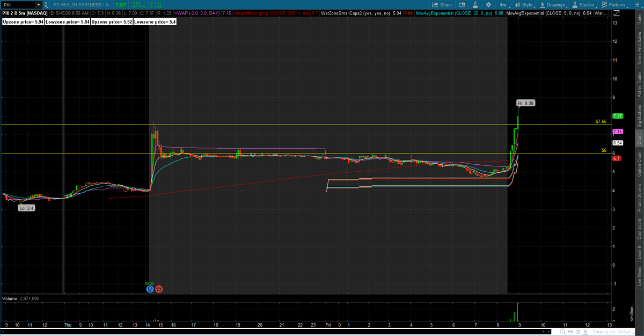Image resolution: width=644 pixels, height=336 pixels.
Task: Click the MovAvgExponential CLOSE 9 study label
Action: point(543,13)
